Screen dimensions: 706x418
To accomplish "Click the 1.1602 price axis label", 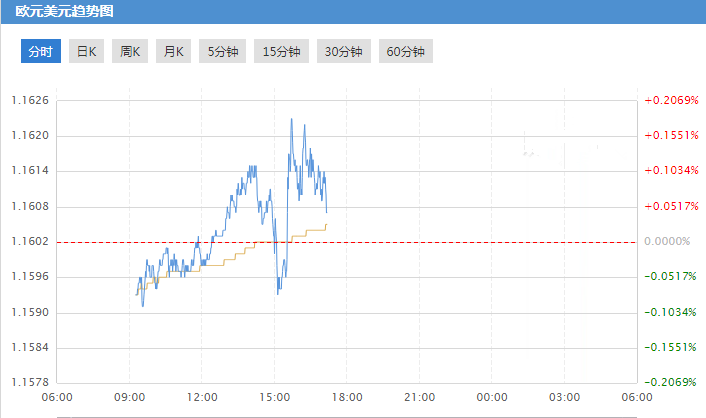I will coord(30,241).
